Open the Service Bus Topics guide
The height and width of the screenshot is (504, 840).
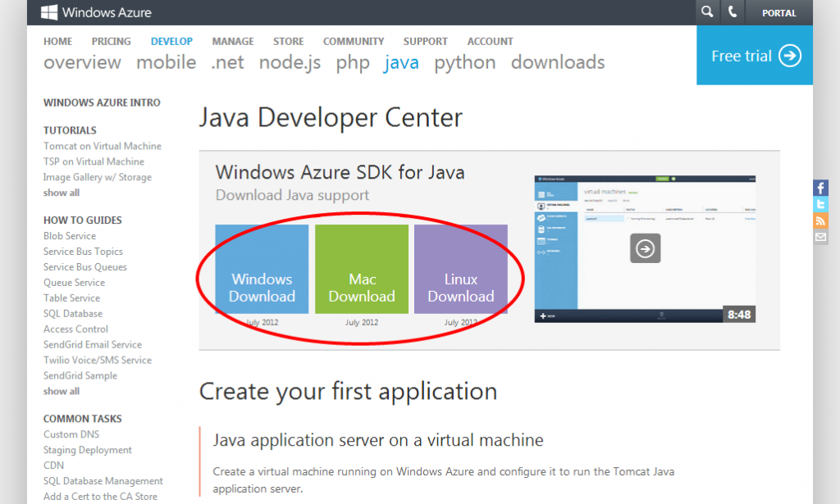(83, 252)
